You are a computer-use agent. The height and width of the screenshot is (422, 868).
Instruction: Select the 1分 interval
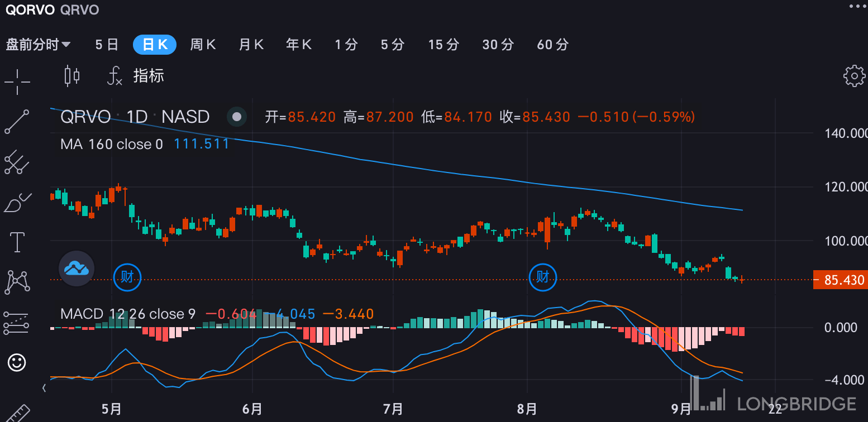[346, 45]
